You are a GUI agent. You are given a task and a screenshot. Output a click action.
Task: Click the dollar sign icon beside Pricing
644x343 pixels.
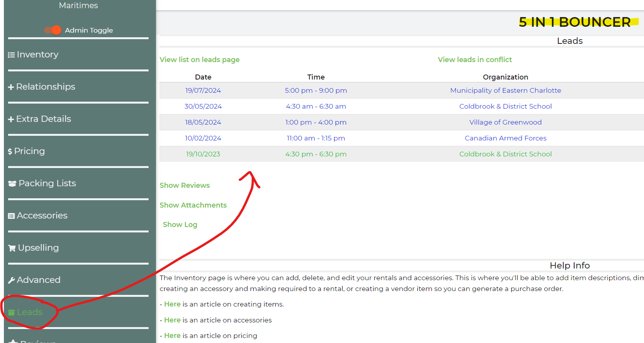(10, 152)
